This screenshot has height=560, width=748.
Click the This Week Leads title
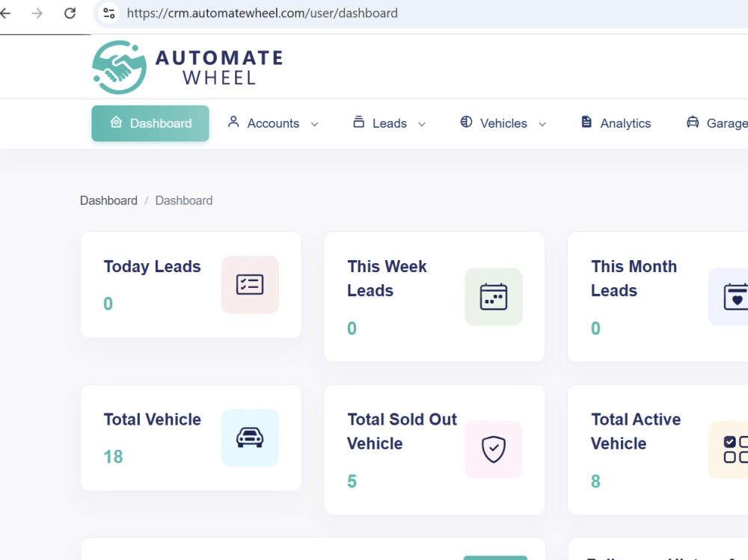[x=387, y=278]
